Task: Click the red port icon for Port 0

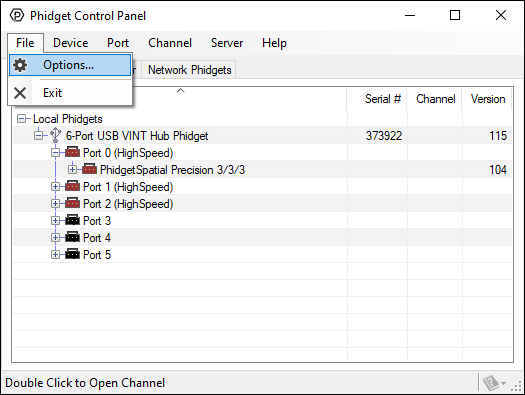Action: tap(72, 152)
